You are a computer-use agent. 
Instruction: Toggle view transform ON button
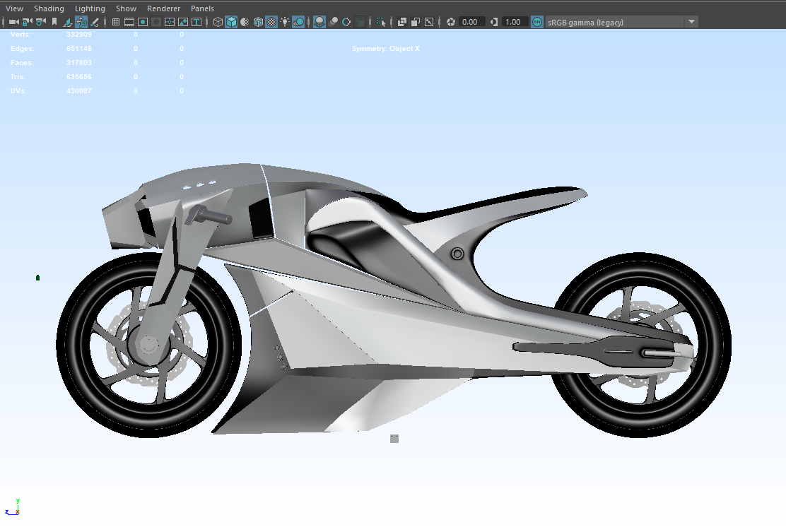click(x=537, y=22)
